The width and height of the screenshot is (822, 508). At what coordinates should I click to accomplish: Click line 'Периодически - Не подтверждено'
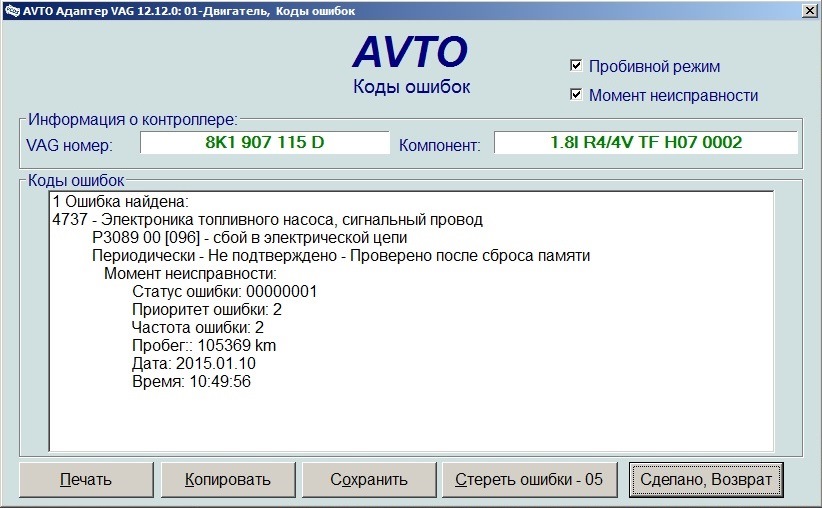(341, 255)
